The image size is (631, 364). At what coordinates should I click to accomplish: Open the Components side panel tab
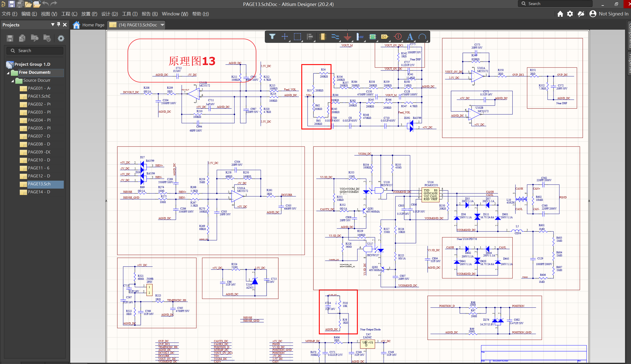tap(629, 35)
